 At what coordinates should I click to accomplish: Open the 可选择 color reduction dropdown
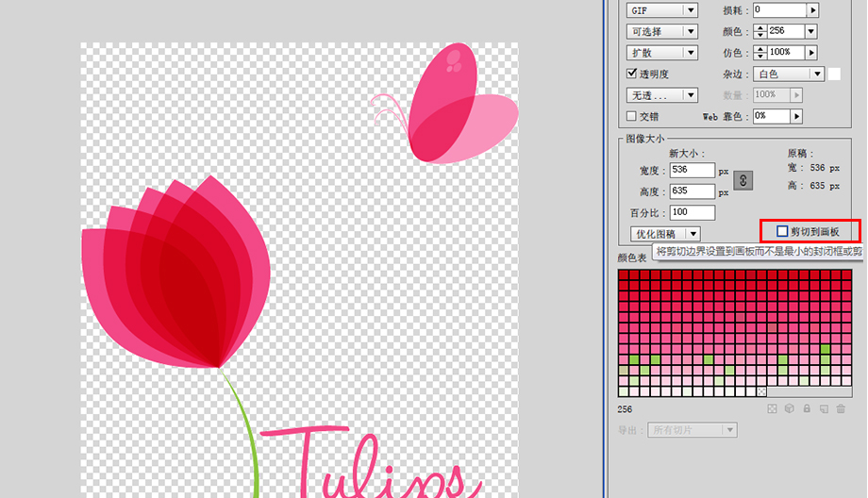coord(662,31)
